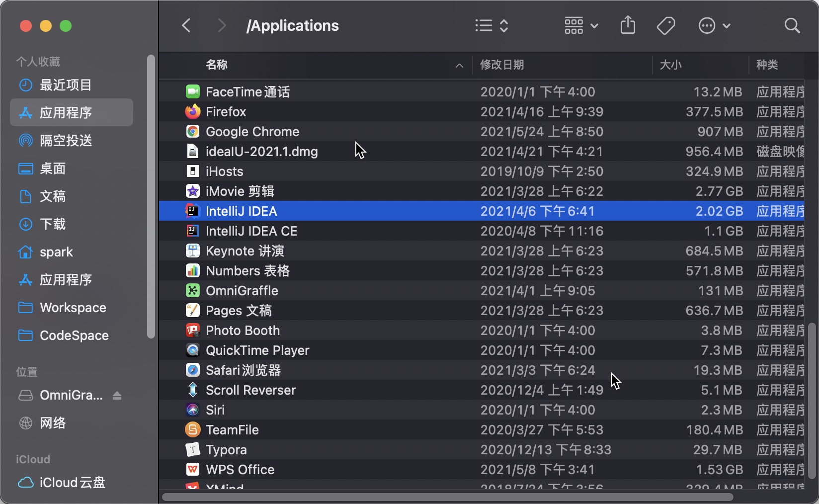The image size is (819, 504).
Task: Select the Numbers 表格 app icon
Action: (193, 271)
